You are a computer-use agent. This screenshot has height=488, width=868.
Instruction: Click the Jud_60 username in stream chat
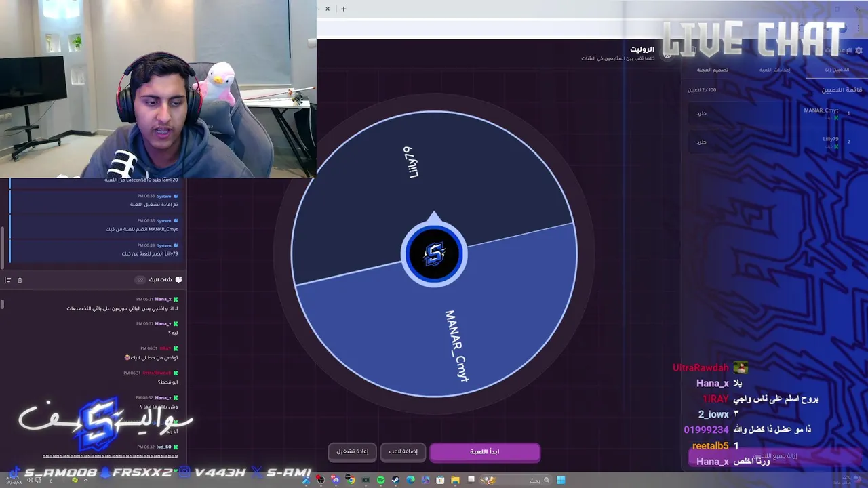point(163,447)
